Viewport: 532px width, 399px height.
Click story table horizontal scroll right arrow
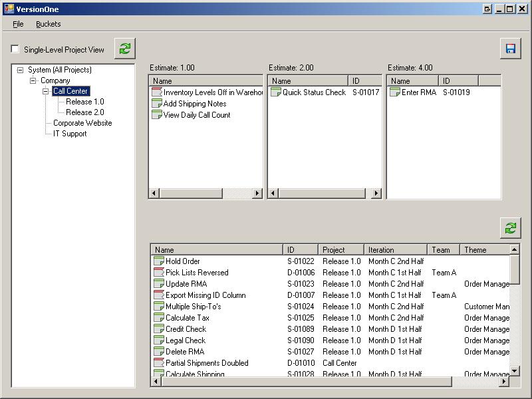pos(504,381)
